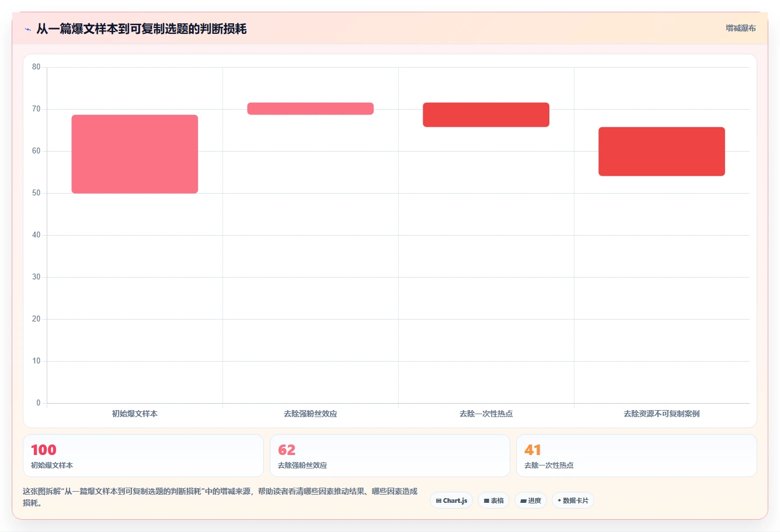Select the 去除一次性热点 red bar

click(x=486, y=115)
